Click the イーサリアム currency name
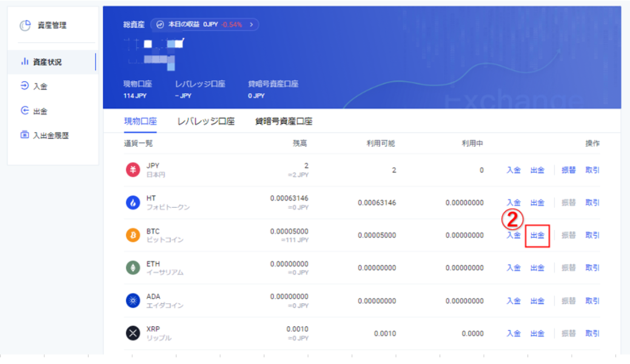 coord(165,272)
